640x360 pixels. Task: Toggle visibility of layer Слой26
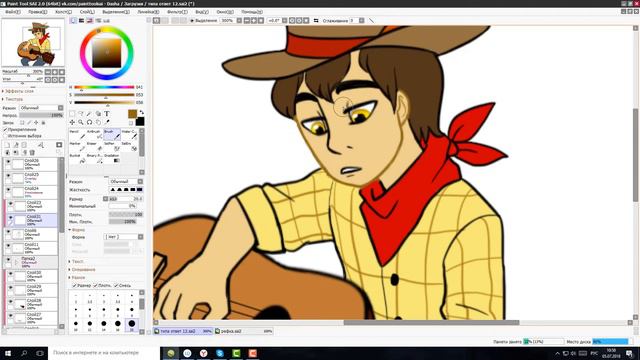(8, 162)
